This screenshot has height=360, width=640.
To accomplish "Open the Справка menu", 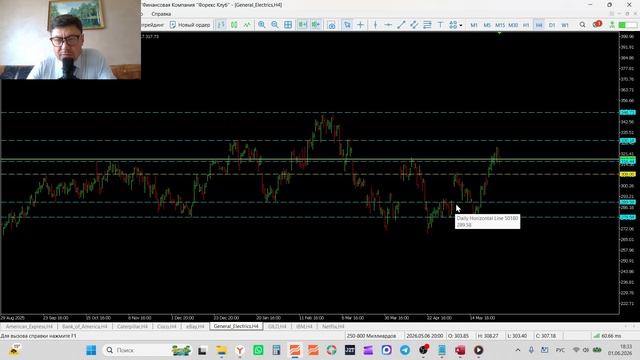I will click(x=161, y=14).
